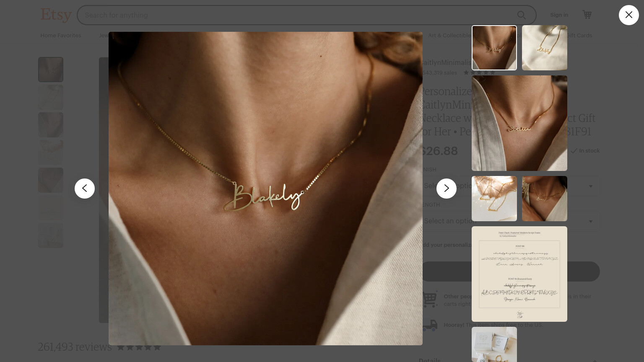644x362 pixels.
Task: Open the Gift Cards menu item
Action: [x=580, y=36]
